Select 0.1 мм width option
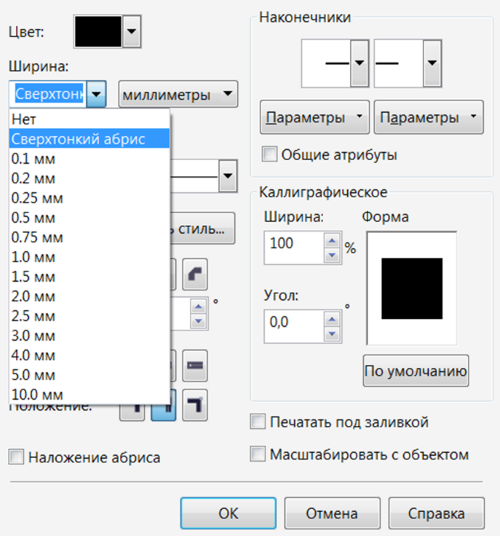This screenshot has width=500, height=536. point(89,159)
